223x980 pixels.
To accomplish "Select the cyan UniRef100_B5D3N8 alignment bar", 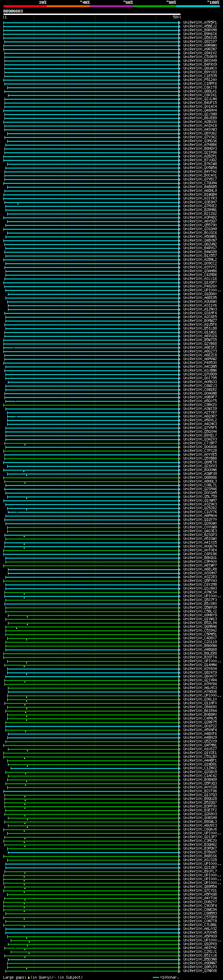I will click(92, 959).
